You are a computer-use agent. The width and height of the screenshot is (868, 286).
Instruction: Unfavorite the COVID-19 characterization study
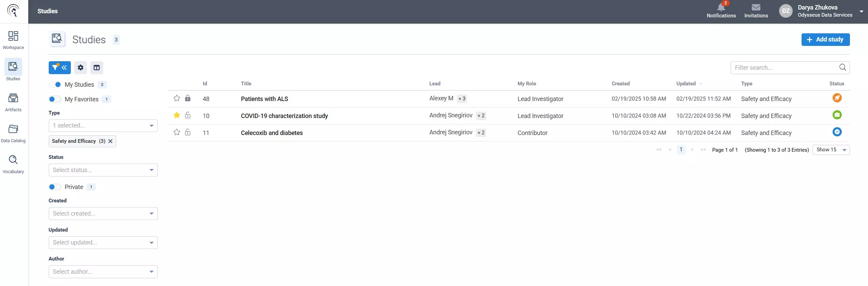pyautogui.click(x=177, y=115)
